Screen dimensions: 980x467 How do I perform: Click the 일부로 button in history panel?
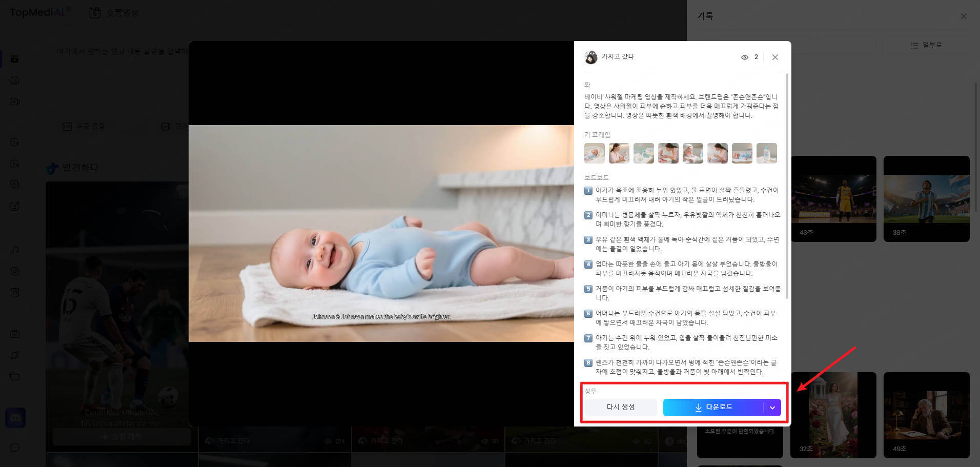tap(926, 45)
